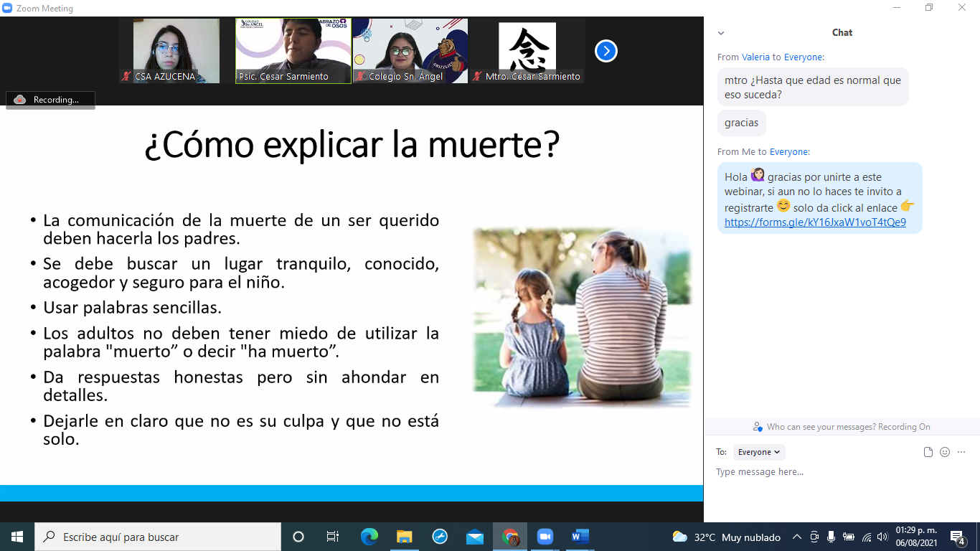Open the chat more options ellipsis
Viewport: 980px width, 551px height.
tap(961, 452)
